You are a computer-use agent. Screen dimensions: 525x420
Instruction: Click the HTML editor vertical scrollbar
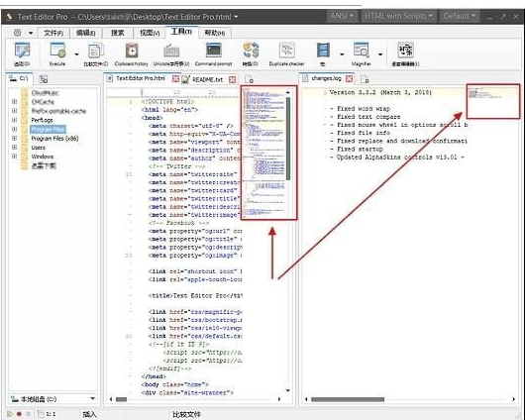coord(288,139)
